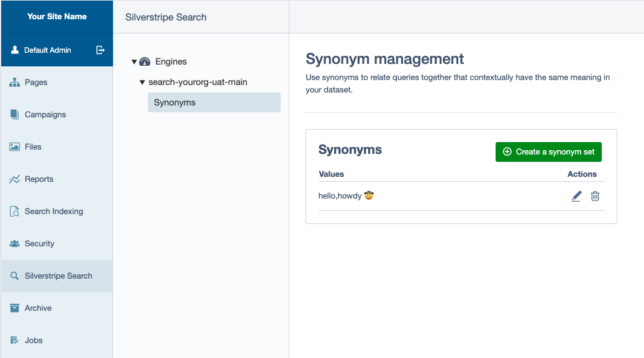Open the Reports section
Viewport: 644px width, 358px height.
(57, 179)
